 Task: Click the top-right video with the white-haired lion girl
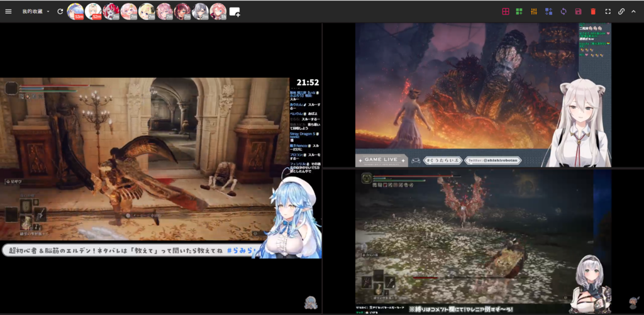click(x=483, y=95)
